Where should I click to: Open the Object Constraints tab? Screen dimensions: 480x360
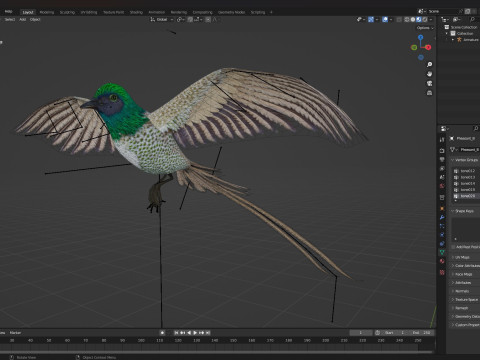[x=442, y=244]
